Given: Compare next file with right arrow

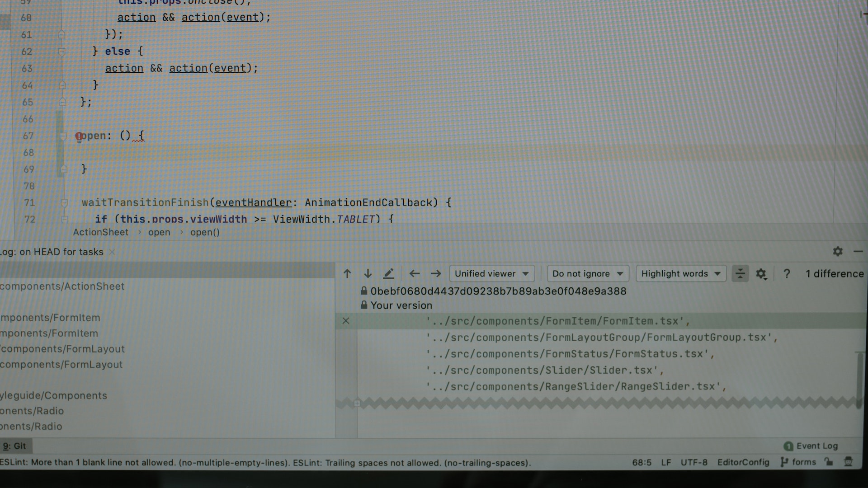Looking at the screenshot, I should [436, 274].
